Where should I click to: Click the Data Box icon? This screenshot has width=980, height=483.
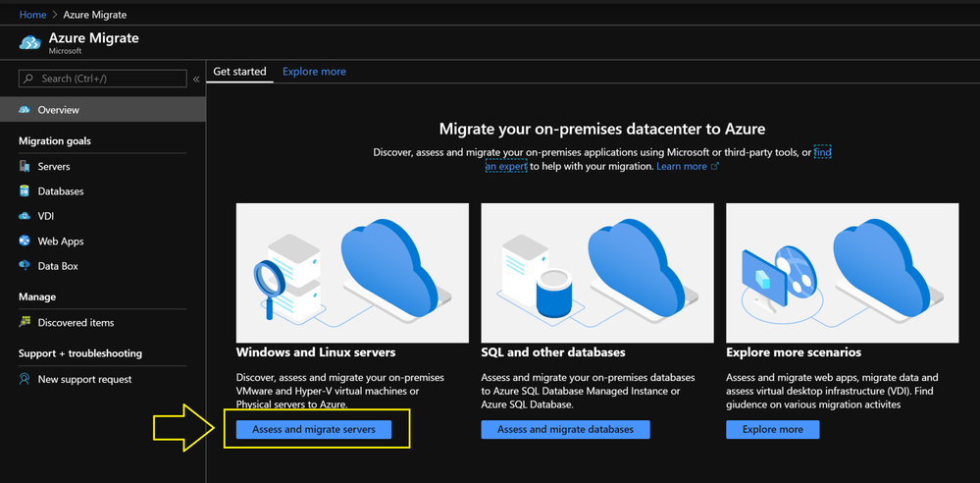(25, 265)
